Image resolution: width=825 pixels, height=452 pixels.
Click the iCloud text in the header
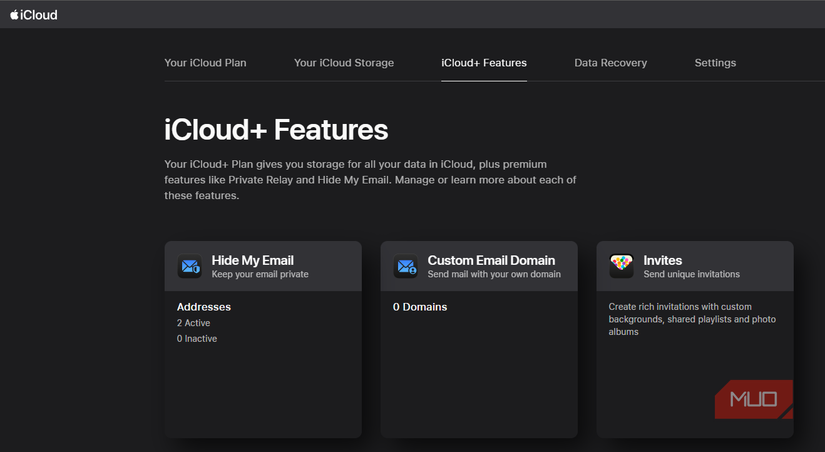(41, 14)
